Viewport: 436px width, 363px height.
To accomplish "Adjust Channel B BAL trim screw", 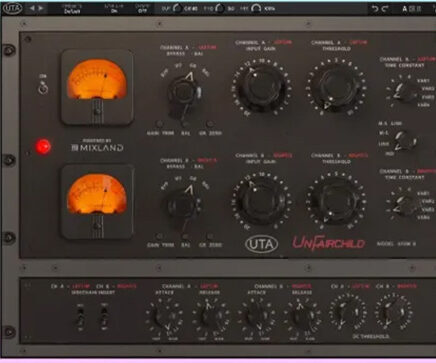I will coord(185,237).
